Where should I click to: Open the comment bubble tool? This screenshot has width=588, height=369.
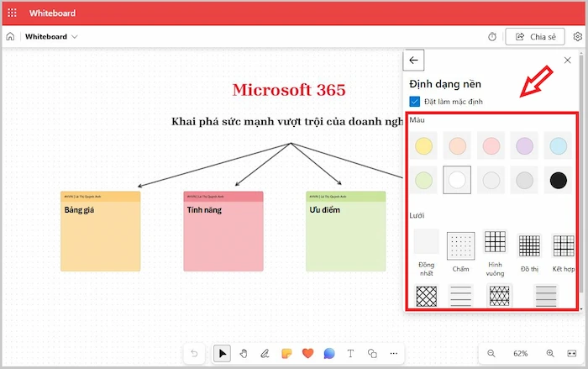point(329,353)
